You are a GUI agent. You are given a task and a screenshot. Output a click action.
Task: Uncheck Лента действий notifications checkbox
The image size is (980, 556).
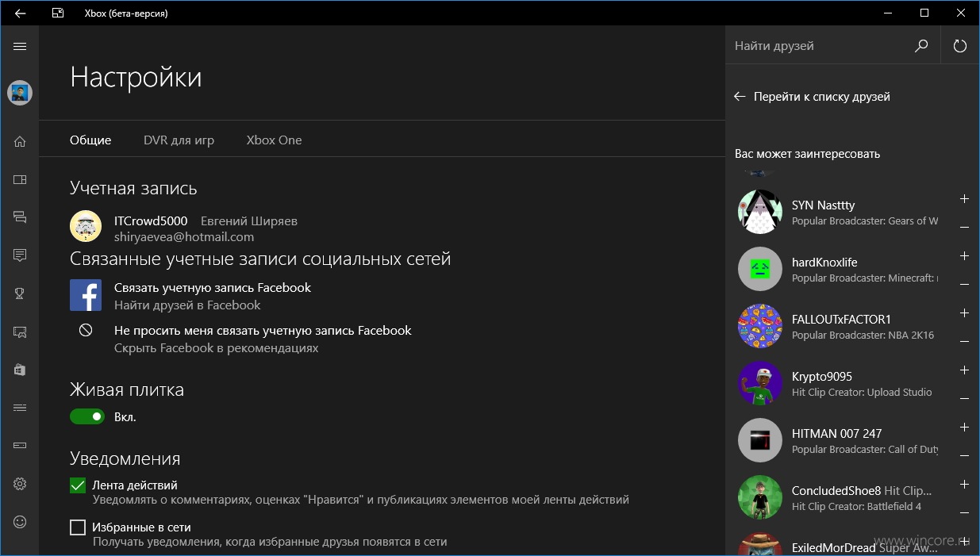tap(78, 485)
